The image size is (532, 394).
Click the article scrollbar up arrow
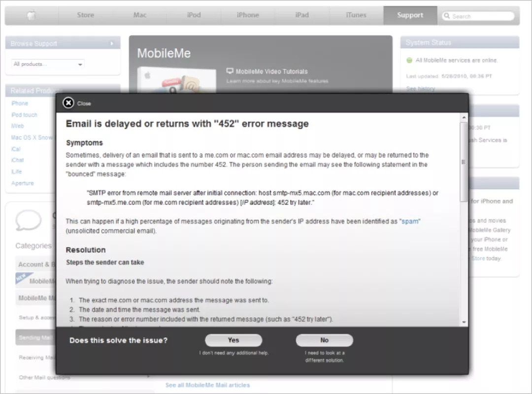(x=464, y=117)
